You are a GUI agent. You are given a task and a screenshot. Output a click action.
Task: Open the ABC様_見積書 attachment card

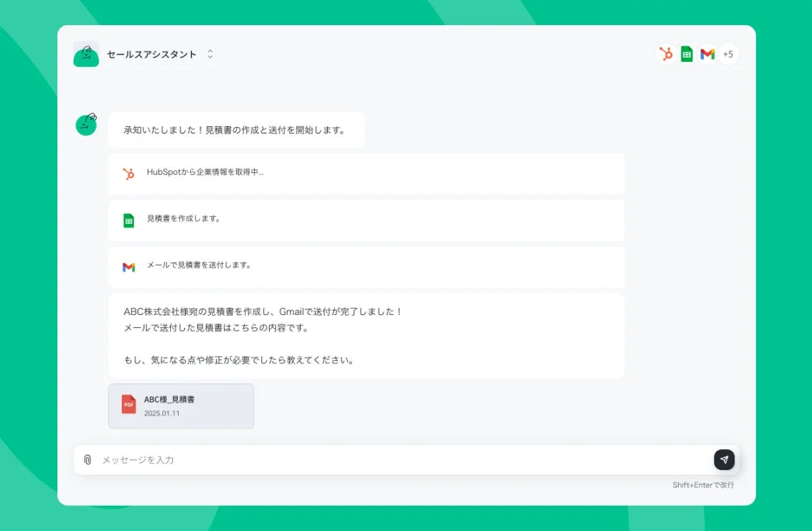tap(181, 405)
